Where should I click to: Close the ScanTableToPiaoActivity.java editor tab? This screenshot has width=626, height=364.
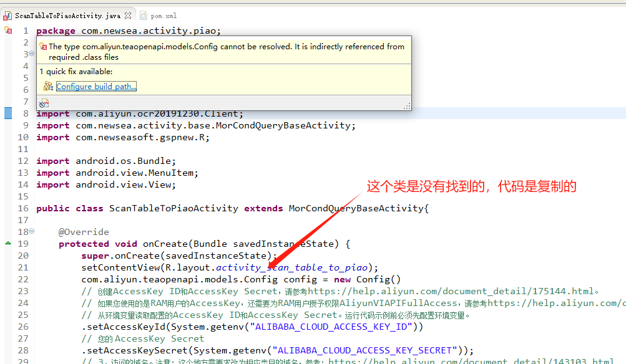tap(128, 16)
